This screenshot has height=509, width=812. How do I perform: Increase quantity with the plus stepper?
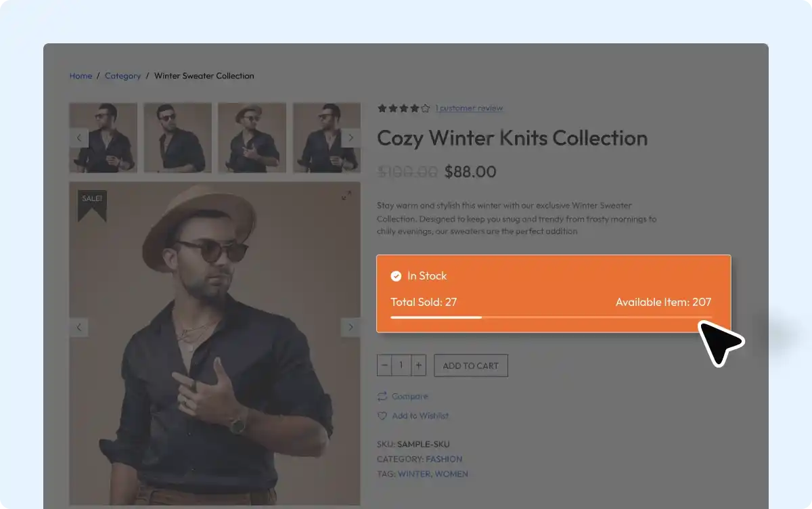tap(418, 365)
